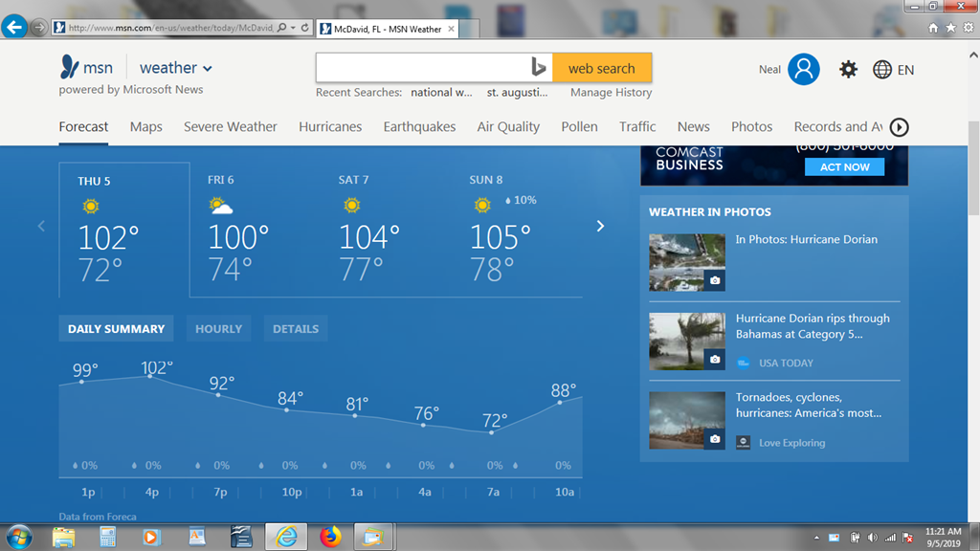Click inside the Bing web search field
This screenshot has width=980, height=551.
coord(423,68)
